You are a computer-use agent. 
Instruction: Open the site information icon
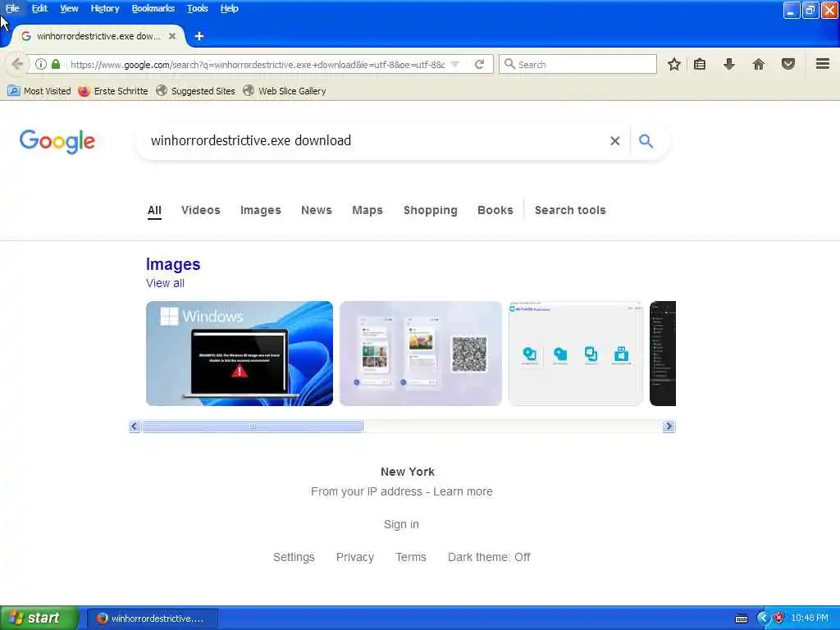[x=41, y=64]
